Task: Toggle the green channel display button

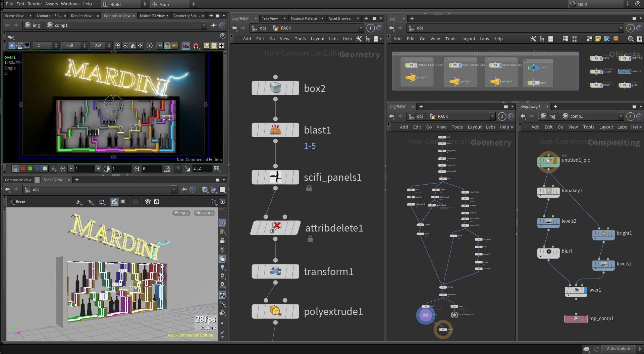Action: coord(30,168)
